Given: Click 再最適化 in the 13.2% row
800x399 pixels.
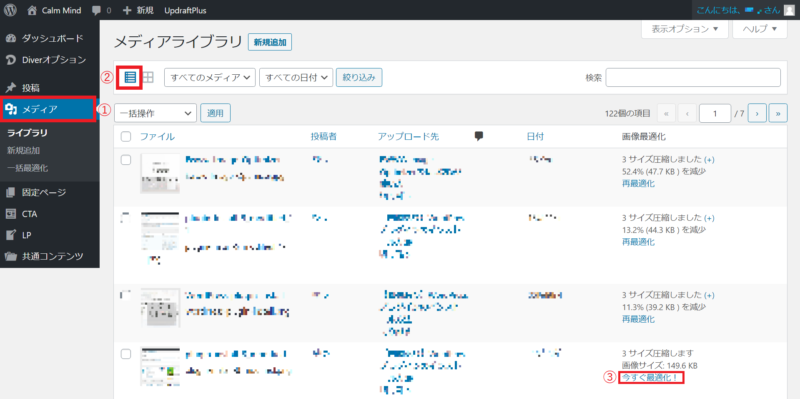Looking at the screenshot, I should click(x=638, y=242).
